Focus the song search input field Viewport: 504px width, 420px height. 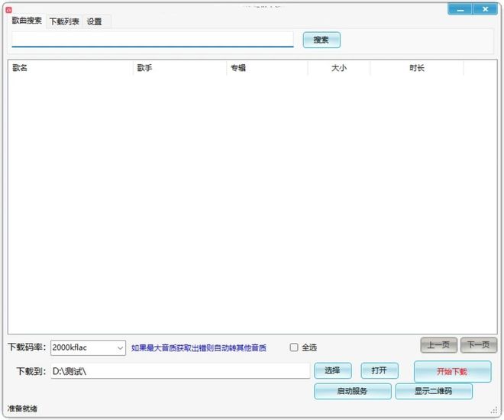153,39
